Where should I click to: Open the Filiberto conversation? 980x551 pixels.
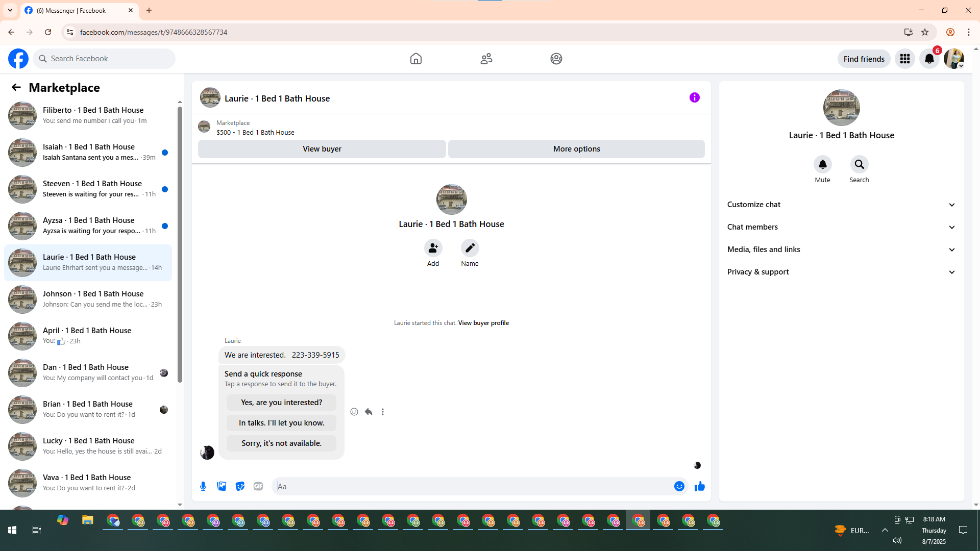click(x=88, y=115)
